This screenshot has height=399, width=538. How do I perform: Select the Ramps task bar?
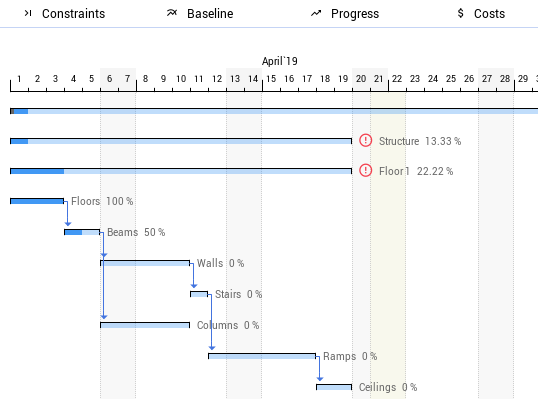coord(262,356)
